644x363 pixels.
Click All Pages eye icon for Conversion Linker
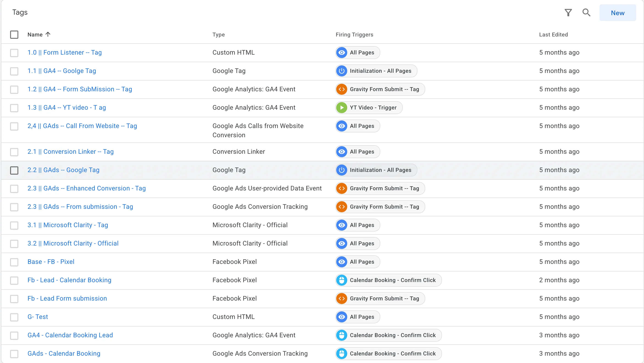pyautogui.click(x=341, y=152)
